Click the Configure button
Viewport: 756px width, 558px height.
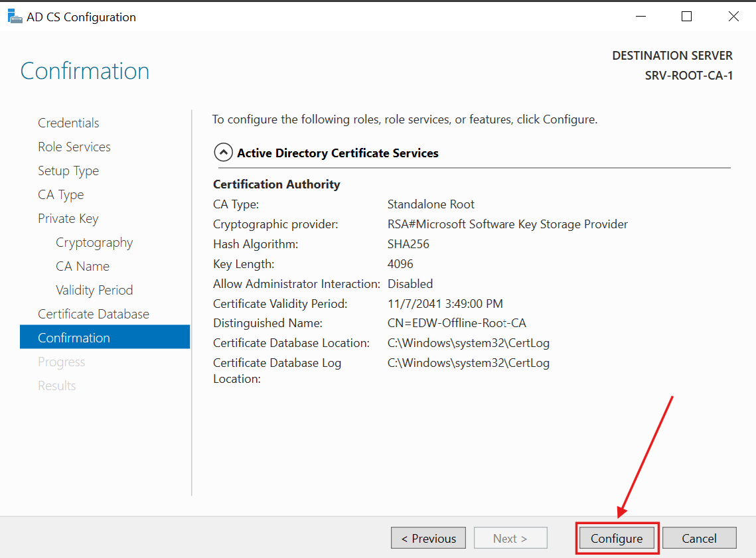(x=616, y=537)
